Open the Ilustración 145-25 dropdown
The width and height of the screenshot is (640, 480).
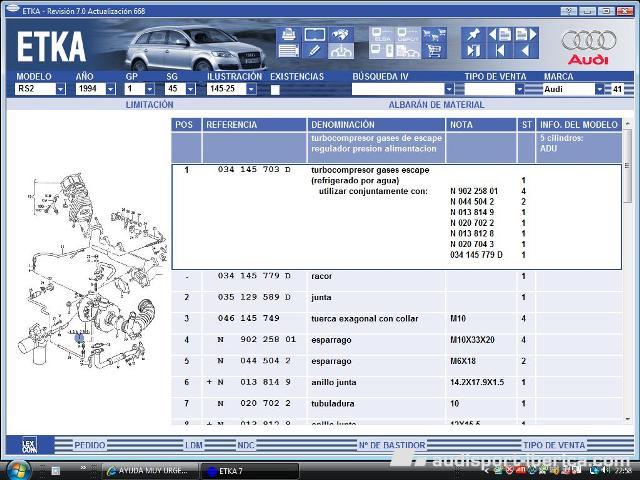point(251,89)
